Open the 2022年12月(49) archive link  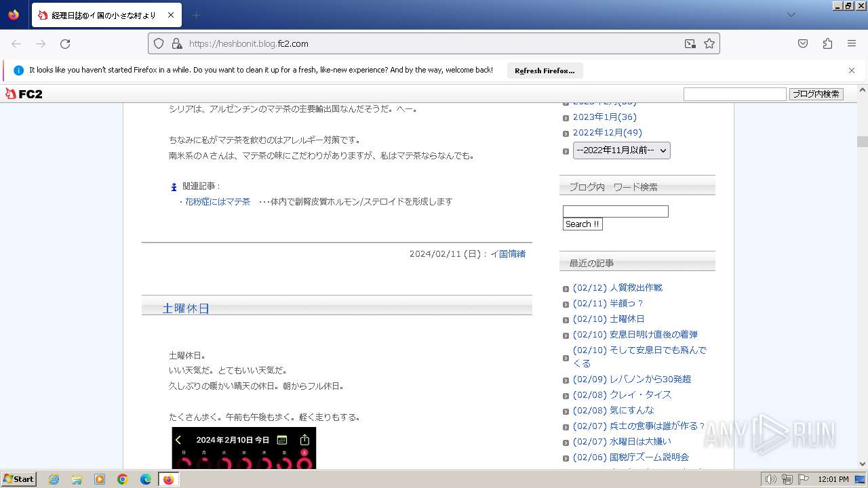[x=607, y=133]
